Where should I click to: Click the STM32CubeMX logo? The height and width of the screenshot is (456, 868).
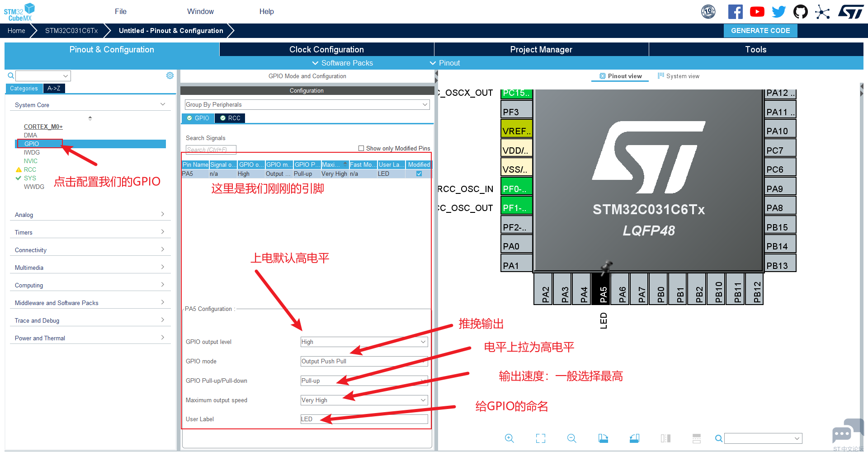pos(20,12)
